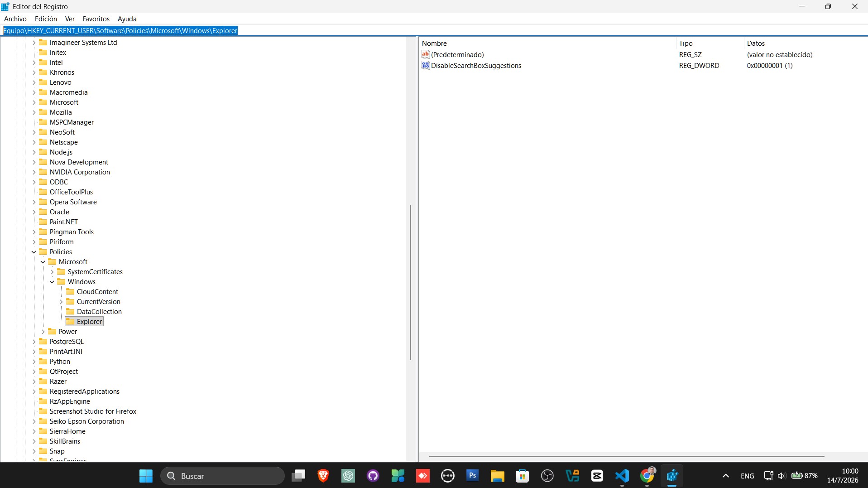Click the Tipo column header
Image resolution: width=868 pixels, height=488 pixels.
pyautogui.click(x=710, y=43)
